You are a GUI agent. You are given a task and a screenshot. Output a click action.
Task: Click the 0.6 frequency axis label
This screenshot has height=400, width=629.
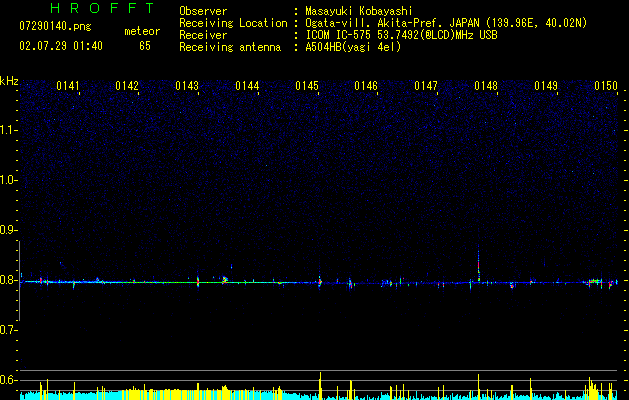tap(8, 380)
